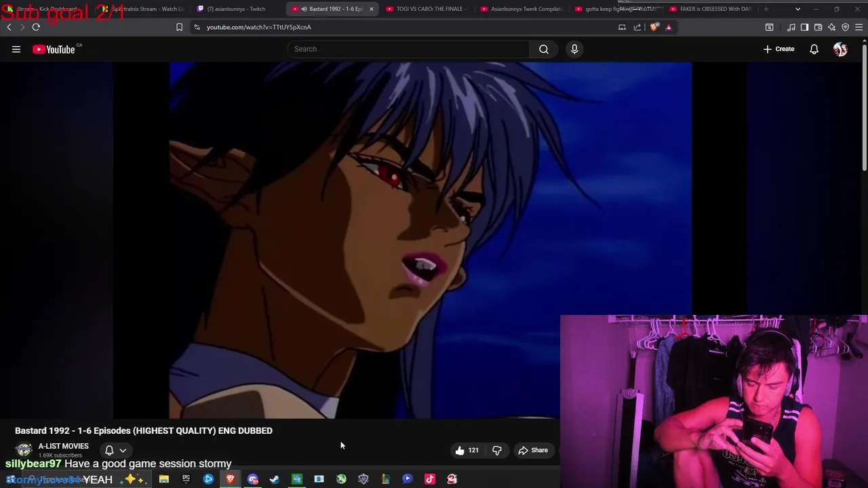The height and width of the screenshot is (488, 868).
Task: Open Discord from taskbar
Action: 253,479
